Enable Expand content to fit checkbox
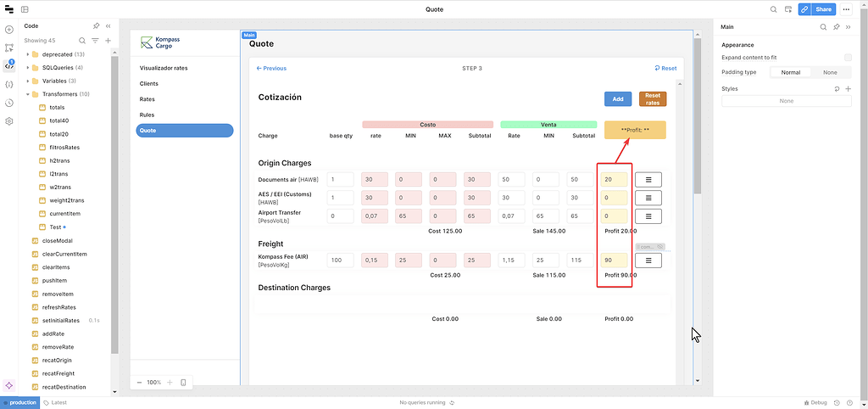Image resolution: width=868 pixels, height=409 pixels. (848, 58)
